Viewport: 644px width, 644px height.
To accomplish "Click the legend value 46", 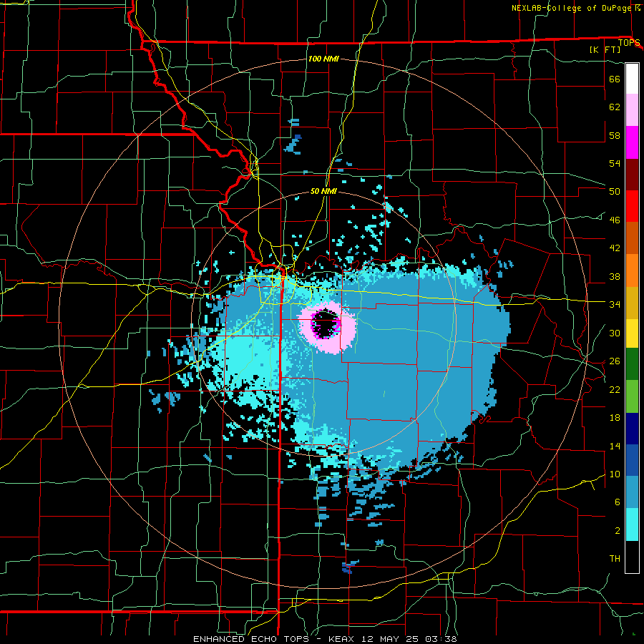I will coord(615,220).
